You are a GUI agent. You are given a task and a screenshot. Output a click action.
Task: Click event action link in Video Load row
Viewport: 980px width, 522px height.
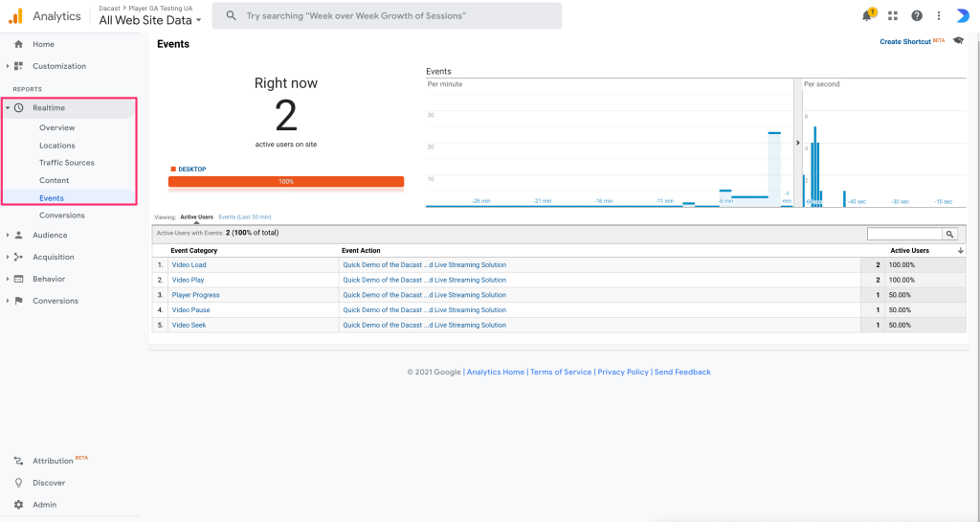[x=424, y=265]
